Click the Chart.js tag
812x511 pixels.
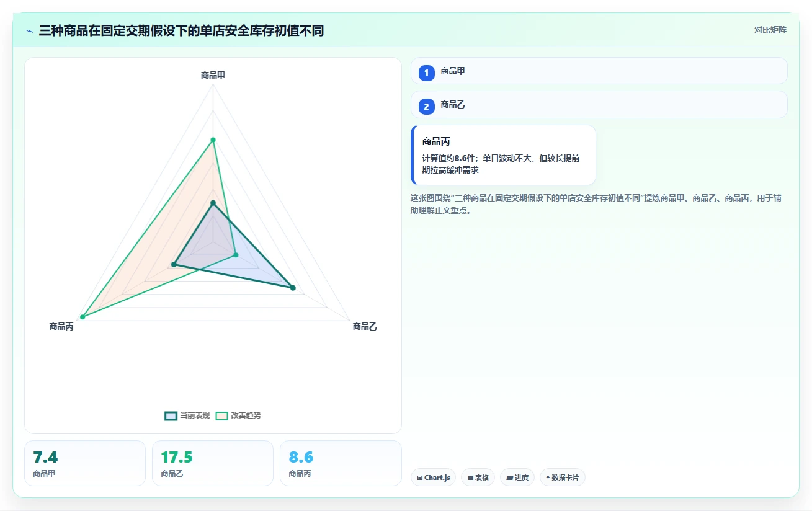coord(433,478)
